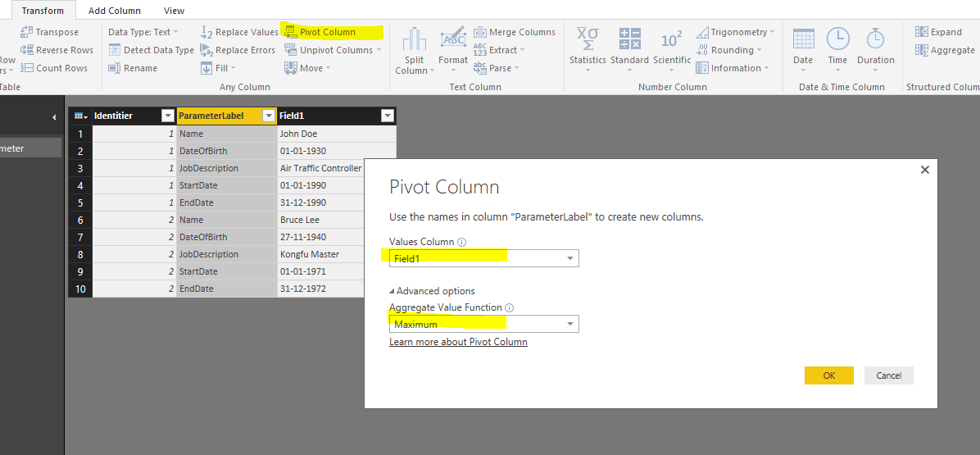Click Split Column
The height and width of the screenshot is (455, 980).
pyautogui.click(x=415, y=51)
